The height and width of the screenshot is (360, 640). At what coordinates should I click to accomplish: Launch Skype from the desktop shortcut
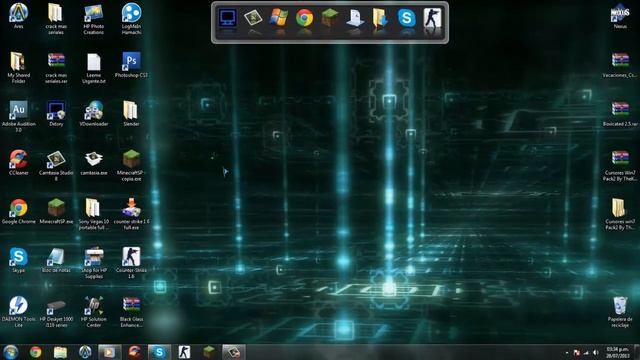point(18,260)
